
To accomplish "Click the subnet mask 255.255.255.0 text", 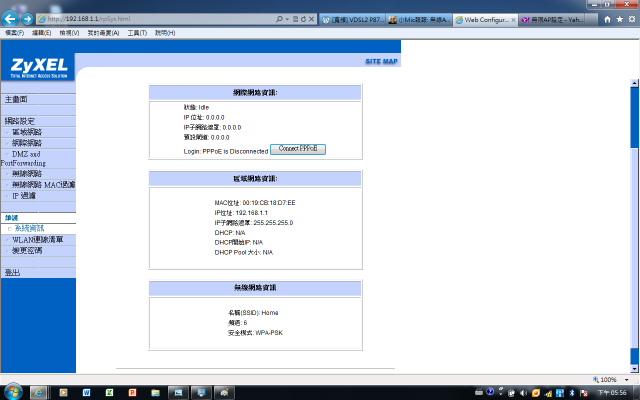I will click(x=273, y=223).
